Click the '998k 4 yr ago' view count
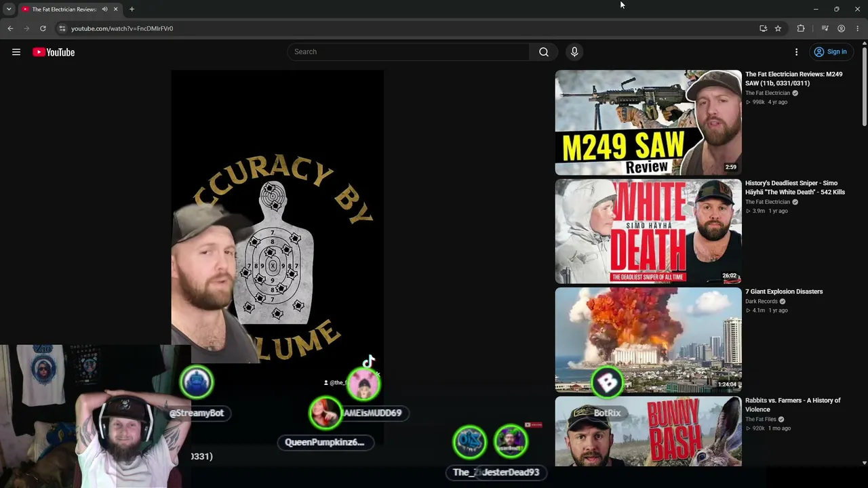The height and width of the screenshot is (488, 868). [x=767, y=102]
